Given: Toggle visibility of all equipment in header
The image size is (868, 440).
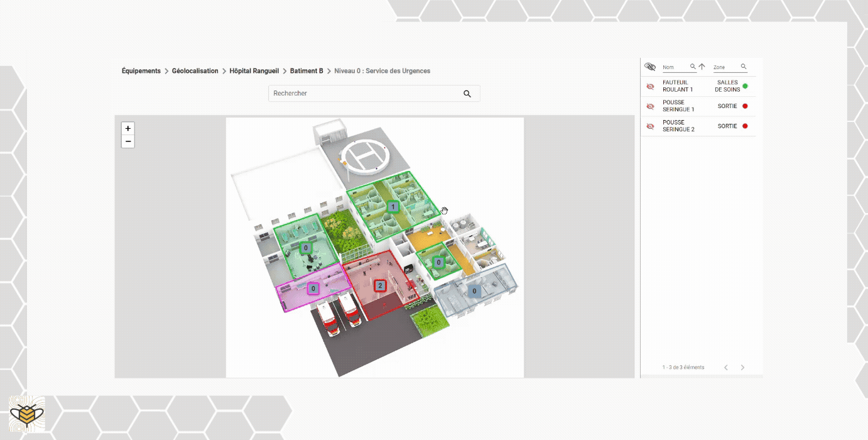Looking at the screenshot, I should pos(650,67).
